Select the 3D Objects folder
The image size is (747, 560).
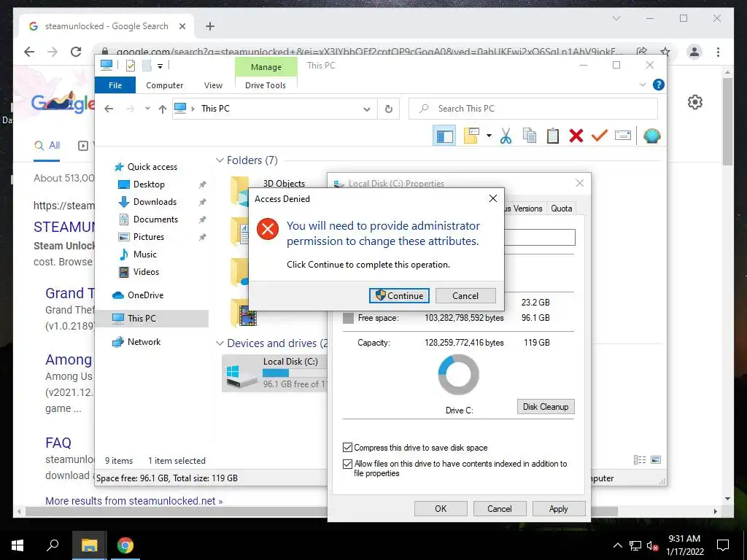pos(284,184)
